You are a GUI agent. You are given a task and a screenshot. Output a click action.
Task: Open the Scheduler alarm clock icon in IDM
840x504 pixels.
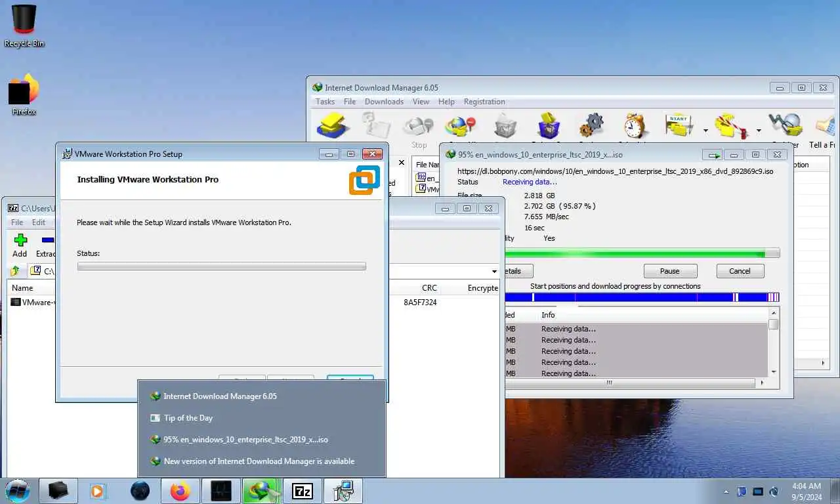tap(635, 125)
